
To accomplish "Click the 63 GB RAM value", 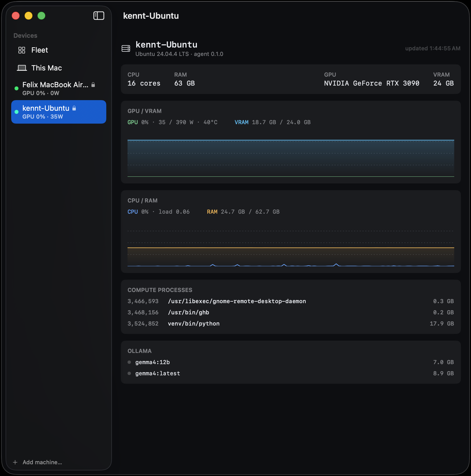I will pos(185,83).
